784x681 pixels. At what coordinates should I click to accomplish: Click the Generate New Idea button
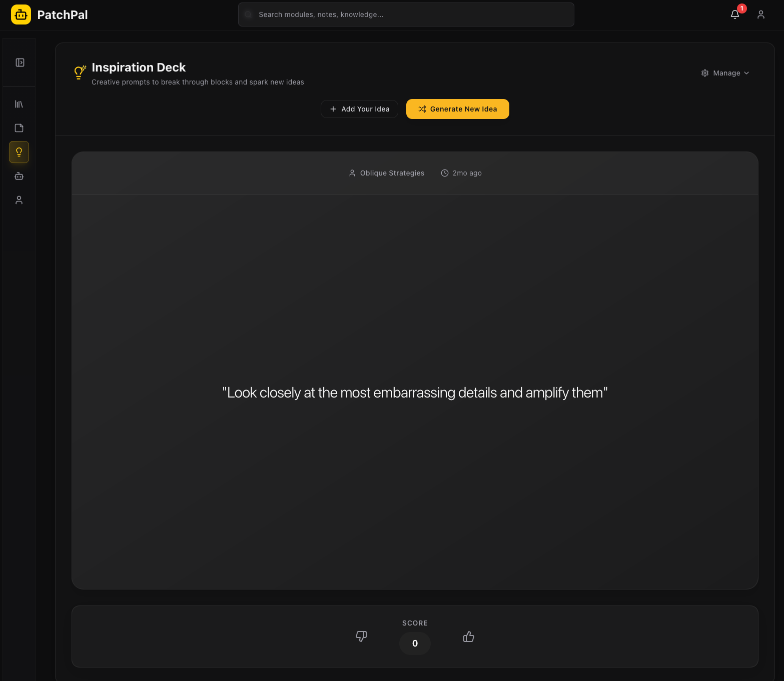pyautogui.click(x=457, y=109)
